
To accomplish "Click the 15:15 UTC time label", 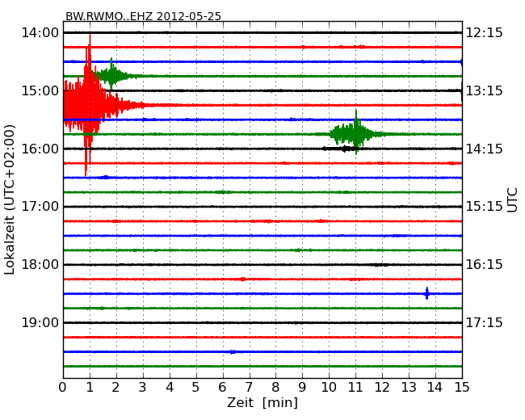I will pyautogui.click(x=485, y=207).
